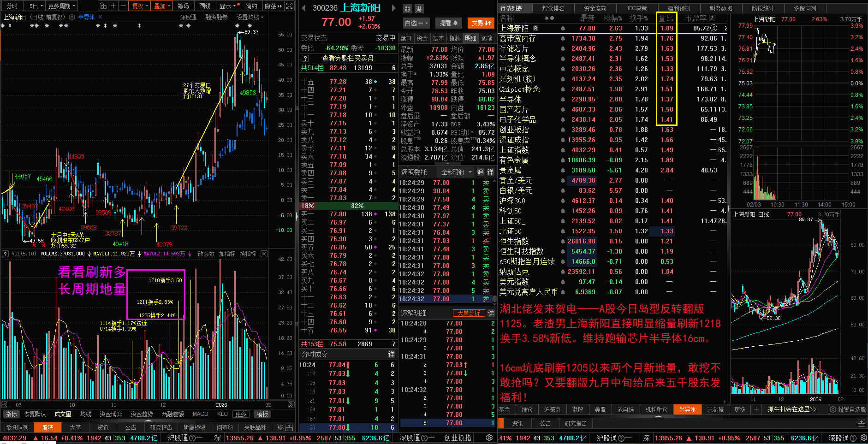This screenshot has width=868, height=444.
Task: Click the 追 button in 逐笔委托 header
Action: [480, 172]
